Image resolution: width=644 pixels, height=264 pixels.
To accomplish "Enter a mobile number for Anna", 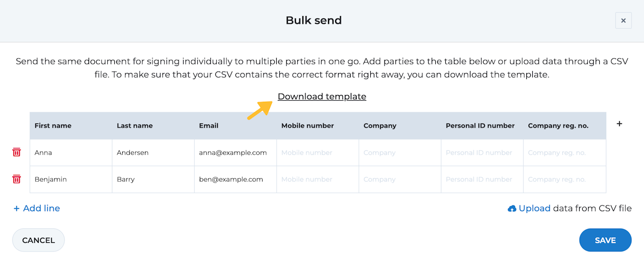I will click(x=317, y=153).
